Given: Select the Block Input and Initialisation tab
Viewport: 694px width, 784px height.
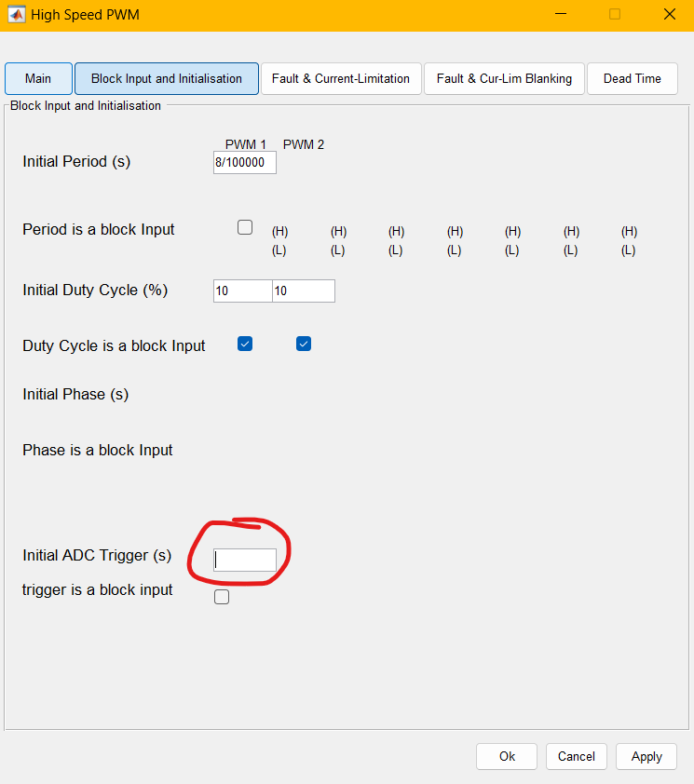Looking at the screenshot, I should pyautogui.click(x=166, y=78).
